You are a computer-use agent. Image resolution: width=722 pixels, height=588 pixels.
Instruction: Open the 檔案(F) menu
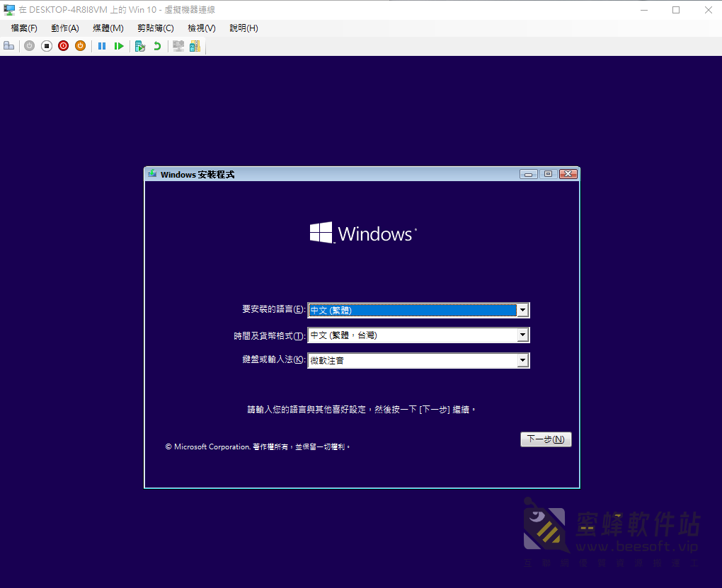(x=24, y=28)
